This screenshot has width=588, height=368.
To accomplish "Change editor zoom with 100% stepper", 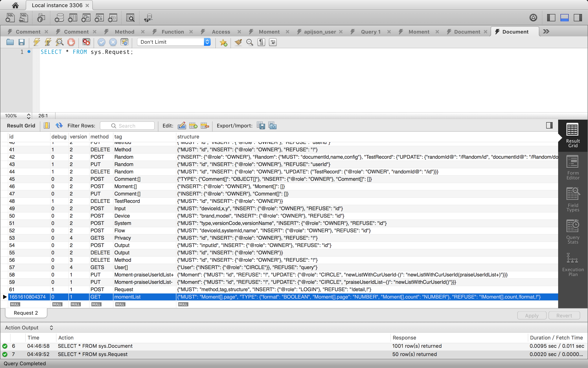I will pyautogui.click(x=29, y=116).
